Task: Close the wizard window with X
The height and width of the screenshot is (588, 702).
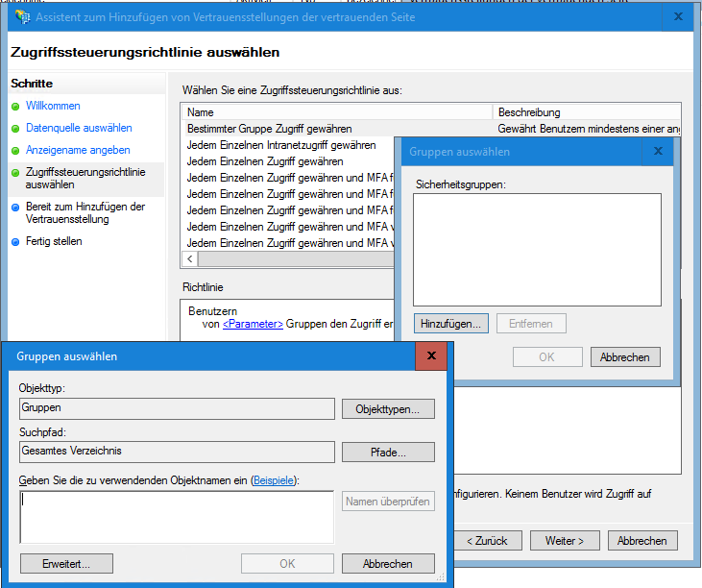Action: (x=678, y=16)
